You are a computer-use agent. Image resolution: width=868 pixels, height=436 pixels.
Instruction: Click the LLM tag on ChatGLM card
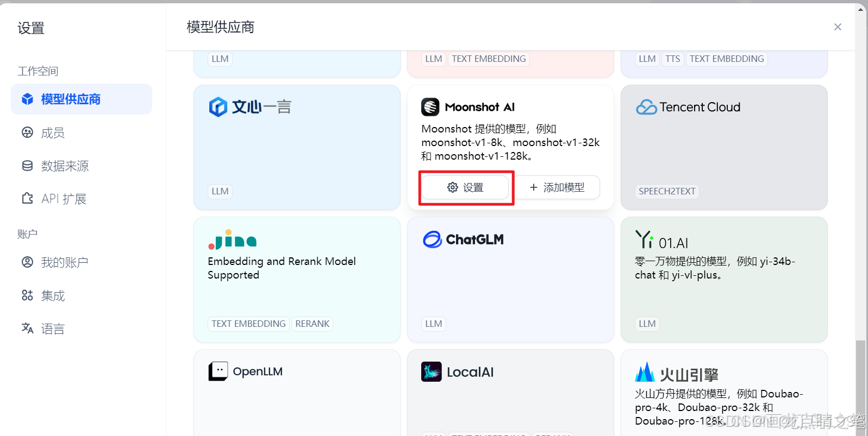point(434,324)
